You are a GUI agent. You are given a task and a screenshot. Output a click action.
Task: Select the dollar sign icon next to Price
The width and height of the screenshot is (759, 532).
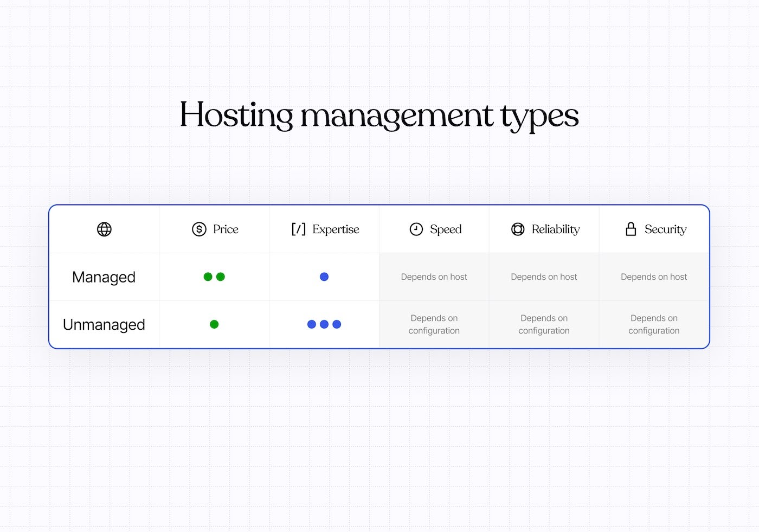click(x=198, y=229)
